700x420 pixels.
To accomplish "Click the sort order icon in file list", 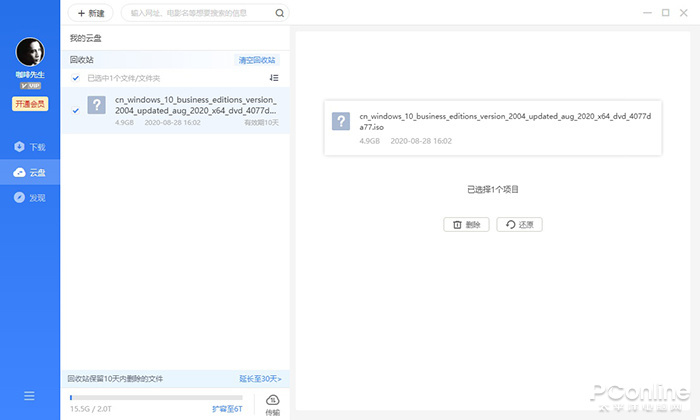I will click(x=274, y=78).
